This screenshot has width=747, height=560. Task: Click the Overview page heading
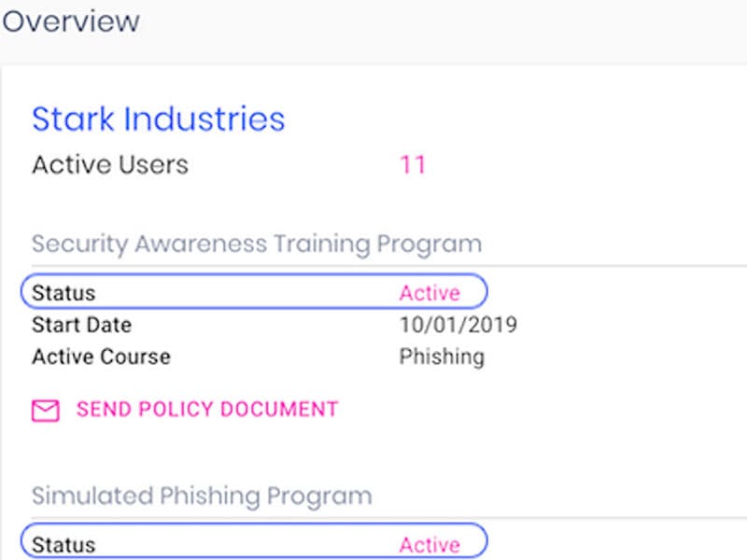[x=71, y=21]
